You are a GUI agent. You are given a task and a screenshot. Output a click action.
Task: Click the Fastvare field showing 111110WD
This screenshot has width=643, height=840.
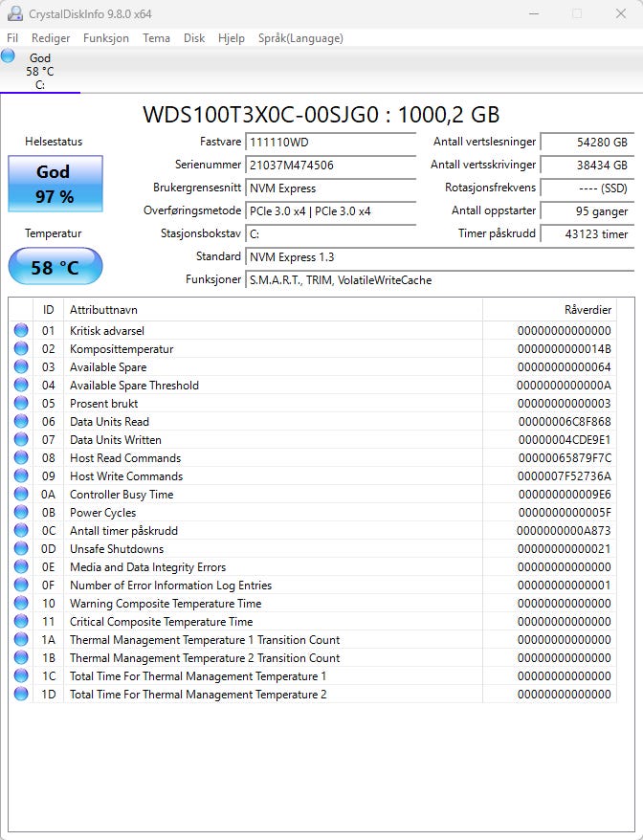[x=331, y=142]
